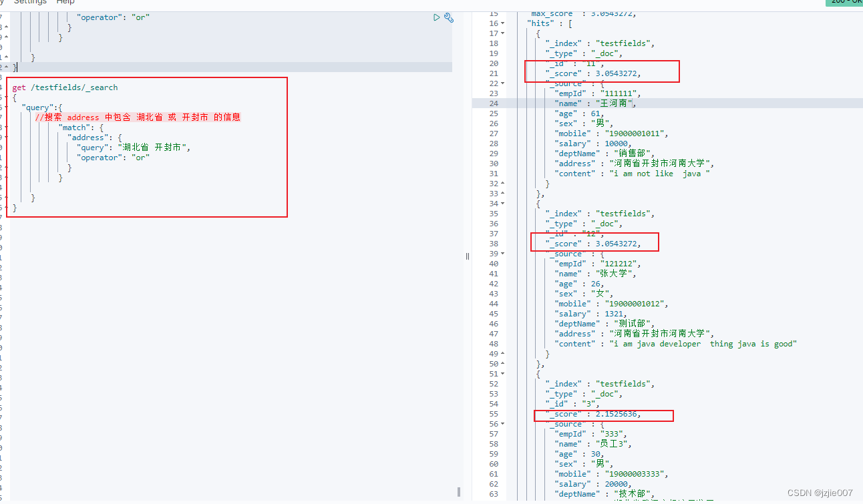This screenshot has width=863, height=504.
Task: Place cursor on the "match": { line
Action: click(81, 128)
